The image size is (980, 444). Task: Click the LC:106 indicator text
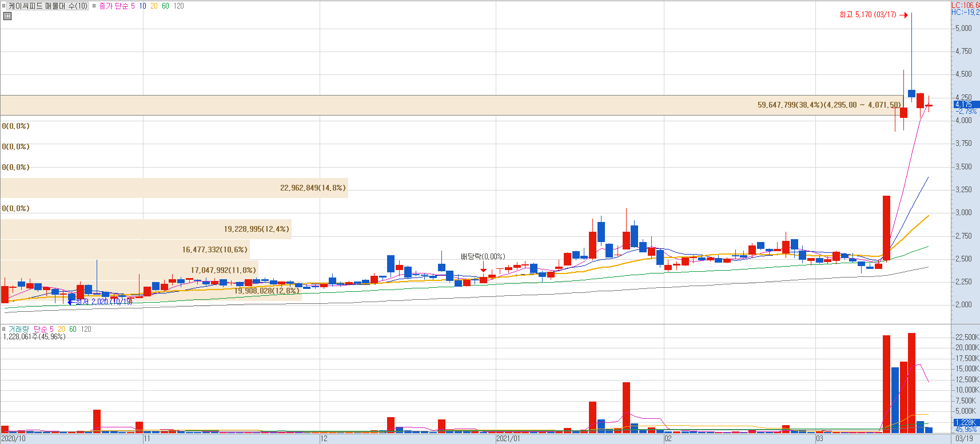click(966, 5)
